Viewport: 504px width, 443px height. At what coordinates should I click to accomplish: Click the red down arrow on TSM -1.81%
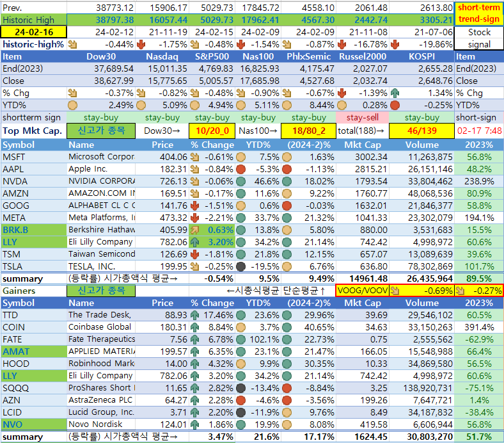click(194, 255)
